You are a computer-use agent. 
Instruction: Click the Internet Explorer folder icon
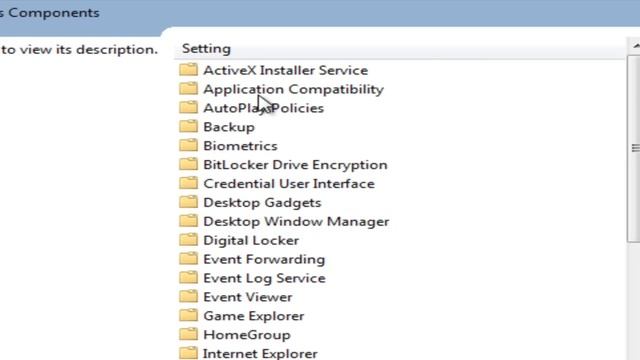[188, 353]
